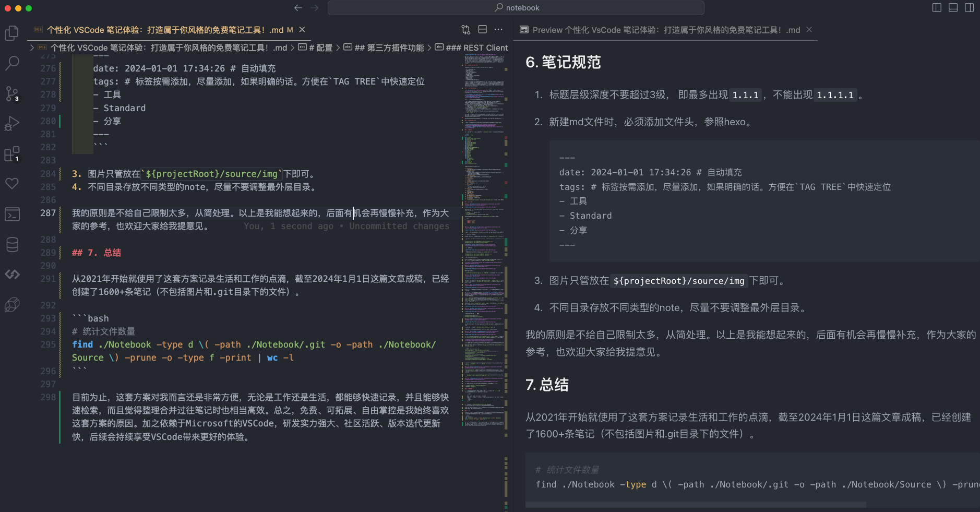Open the Extensions view with 1 notification badge

(x=12, y=153)
